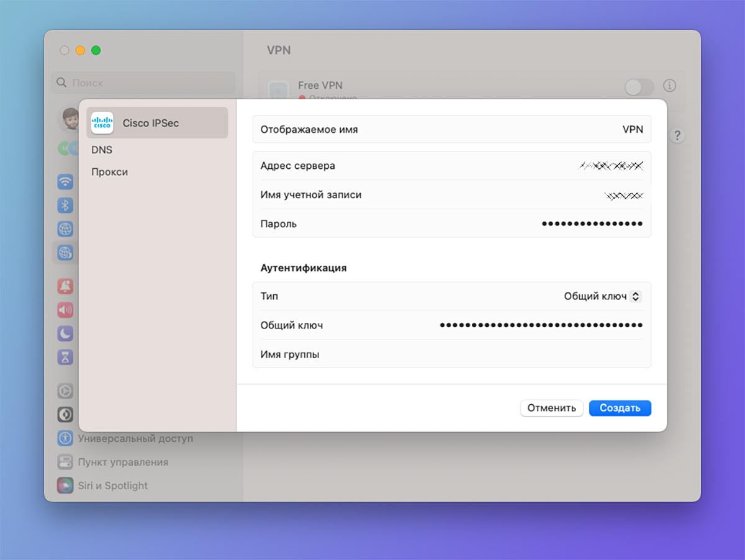This screenshot has height=560, width=745.
Task: Click the question mark help button
Action: 677,136
